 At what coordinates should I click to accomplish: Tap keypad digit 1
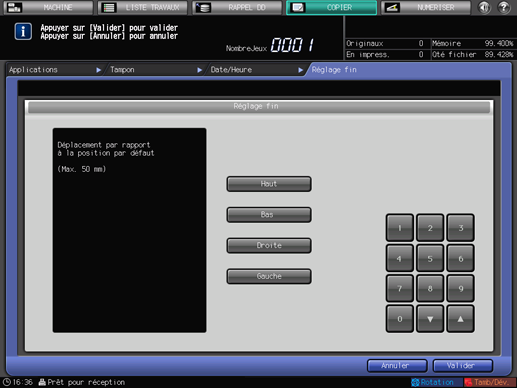[400, 228]
